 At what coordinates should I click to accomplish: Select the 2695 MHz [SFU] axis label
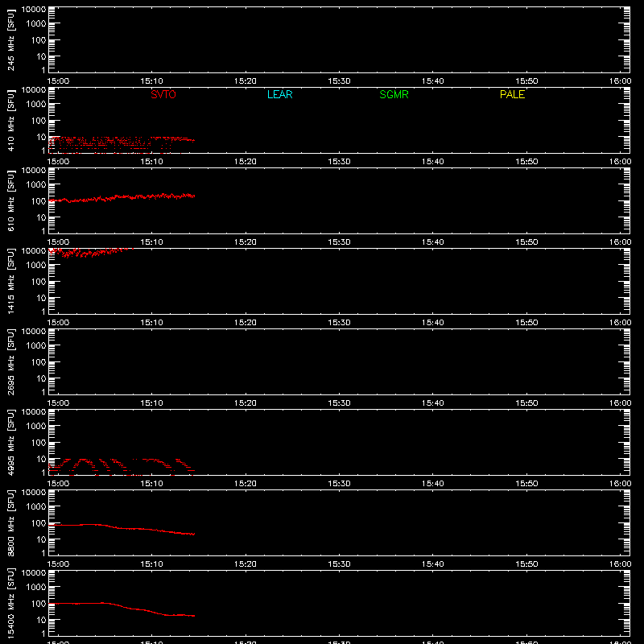(x=10, y=361)
